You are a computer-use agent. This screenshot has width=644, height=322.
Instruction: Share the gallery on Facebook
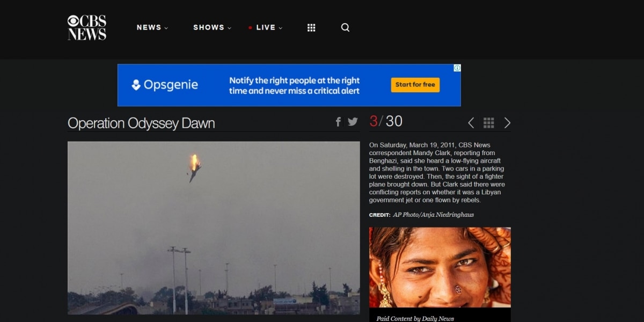338,122
